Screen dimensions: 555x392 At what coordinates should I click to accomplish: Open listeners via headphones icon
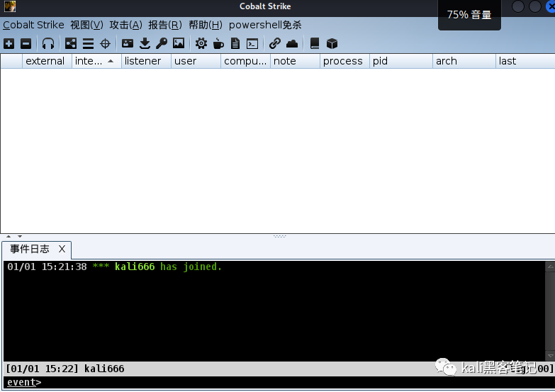pos(48,43)
